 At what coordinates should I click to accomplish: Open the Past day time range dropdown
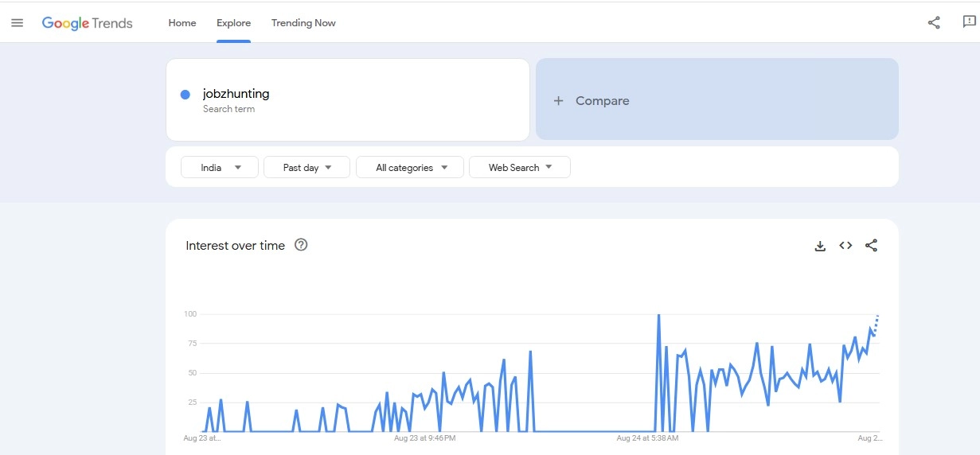point(306,168)
